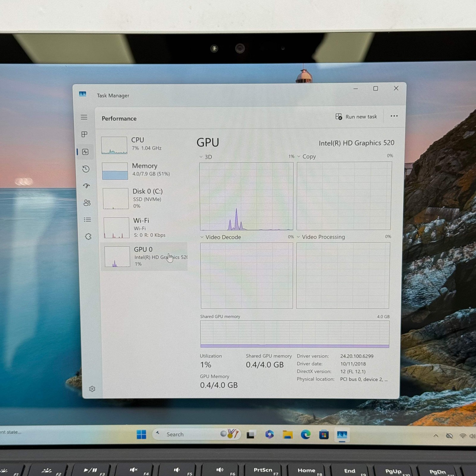Open Microsoft Store from the taskbar
Screen dimensions: 476x476
[x=324, y=435]
